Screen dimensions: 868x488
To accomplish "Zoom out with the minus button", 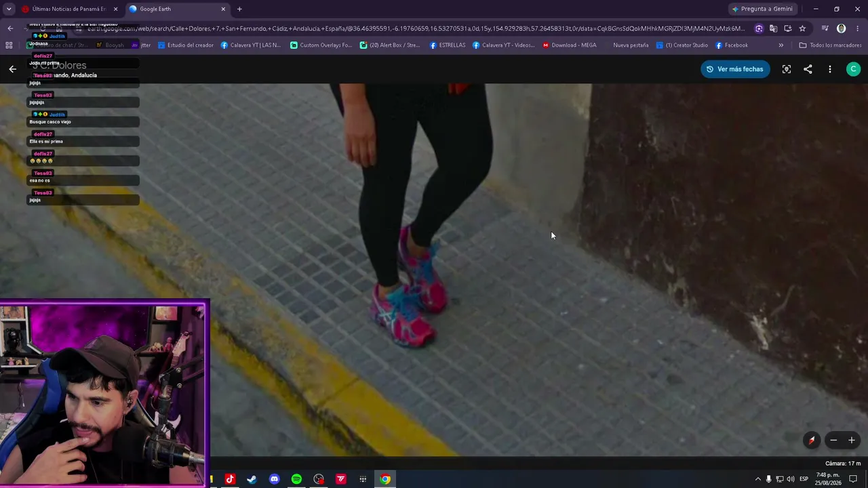I will click(x=833, y=441).
